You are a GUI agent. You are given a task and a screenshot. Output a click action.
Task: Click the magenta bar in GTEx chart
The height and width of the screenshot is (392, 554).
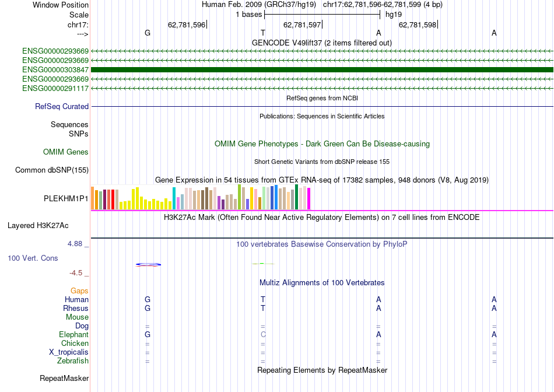309,199
